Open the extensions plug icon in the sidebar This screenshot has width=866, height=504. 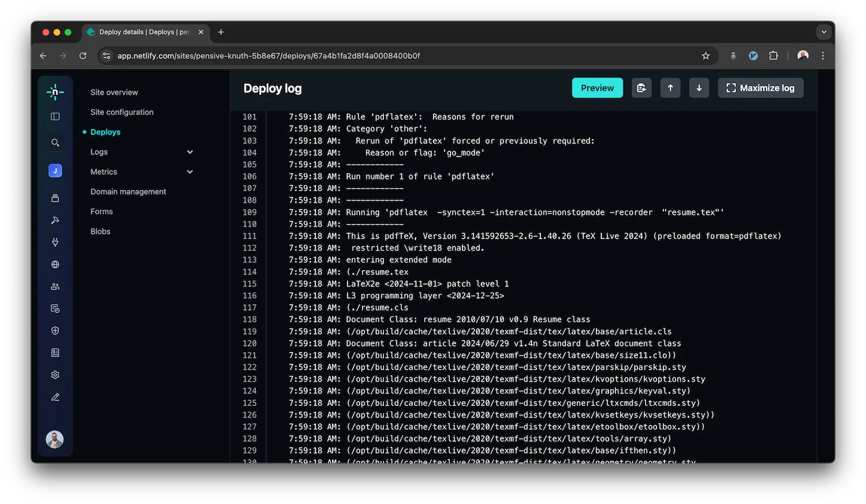pyautogui.click(x=55, y=242)
